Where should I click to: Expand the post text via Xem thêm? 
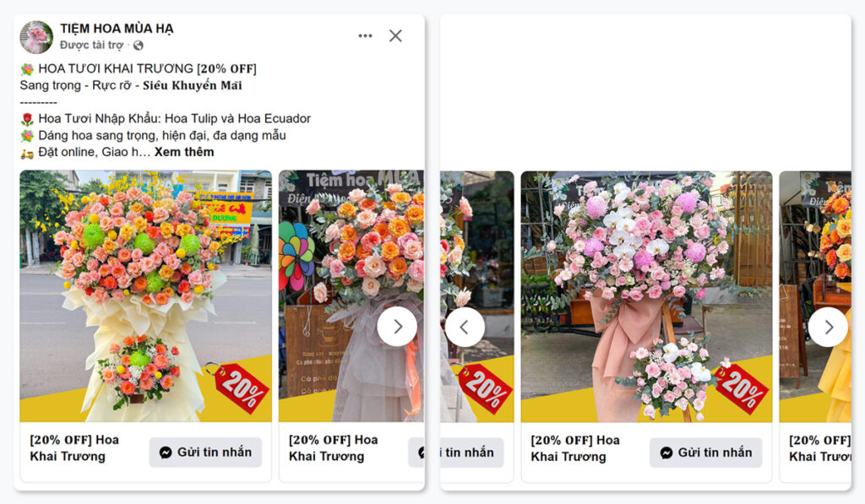184,152
